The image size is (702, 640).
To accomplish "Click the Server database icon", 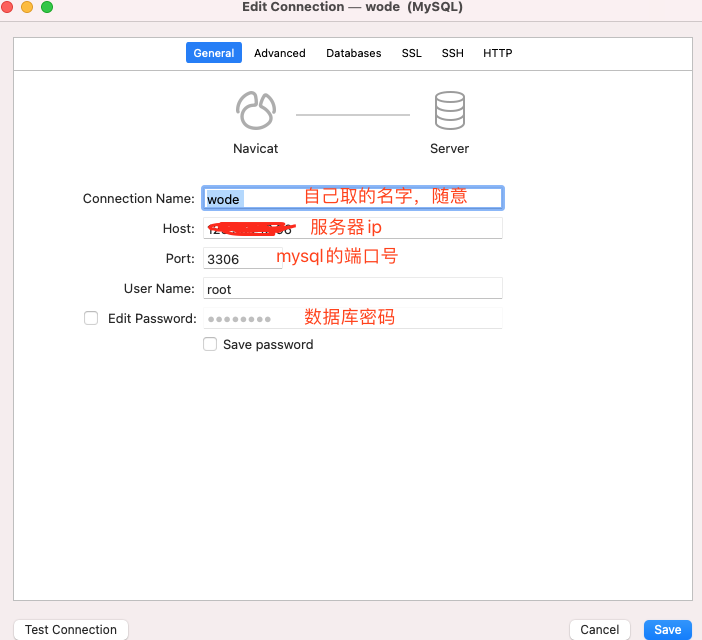I will point(449,110).
